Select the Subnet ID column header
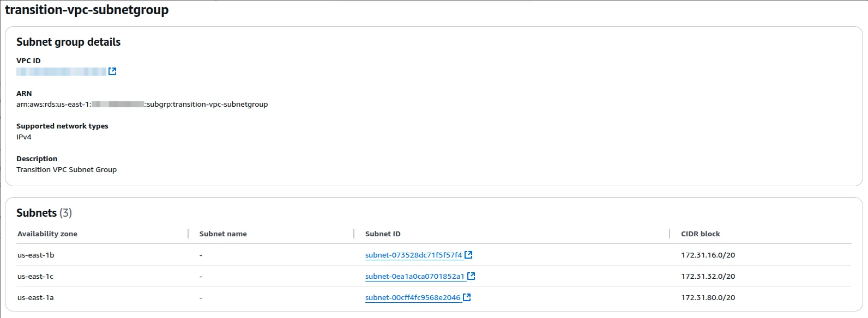The width and height of the screenshot is (868, 318). coord(383,234)
